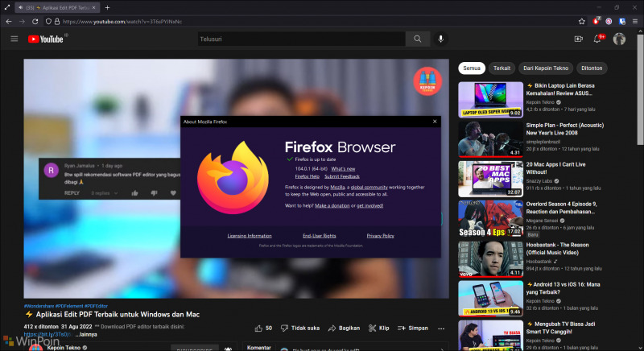Select the Ditonton filter chip
The width and height of the screenshot is (644, 351).
592,68
